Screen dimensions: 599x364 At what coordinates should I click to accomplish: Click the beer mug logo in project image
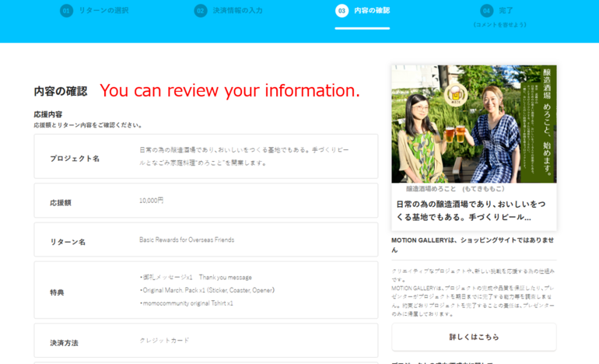point(456,94)
